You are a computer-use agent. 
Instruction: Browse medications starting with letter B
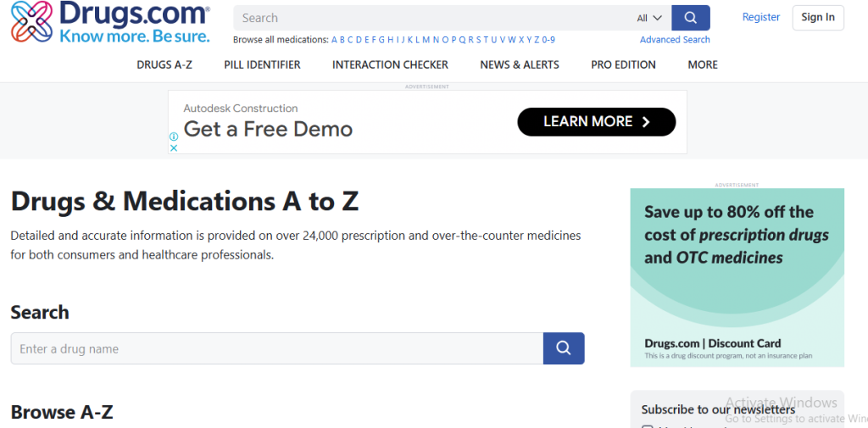pyautogui.click(x=342, y=40)
